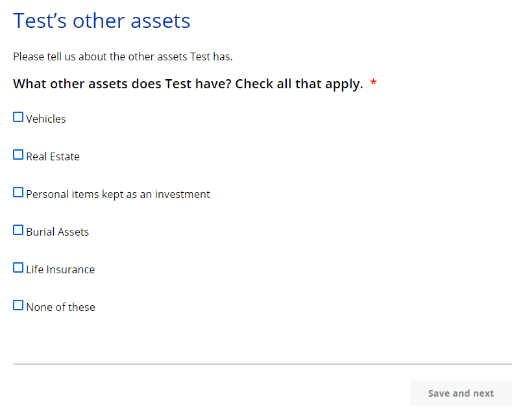Image resolution: width=527 pixels, height=420 pixels.
Task: Check the Vehicles checkbox
Action: coord(18,117)
